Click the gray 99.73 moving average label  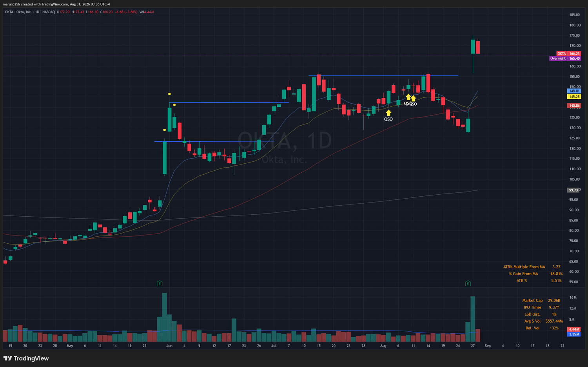(x=573, y=190)
